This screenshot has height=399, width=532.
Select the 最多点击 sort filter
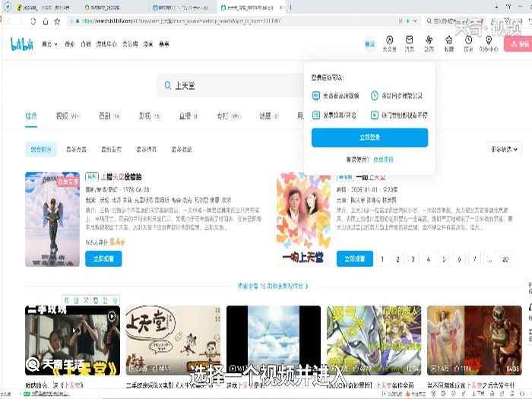coord(76,149)
